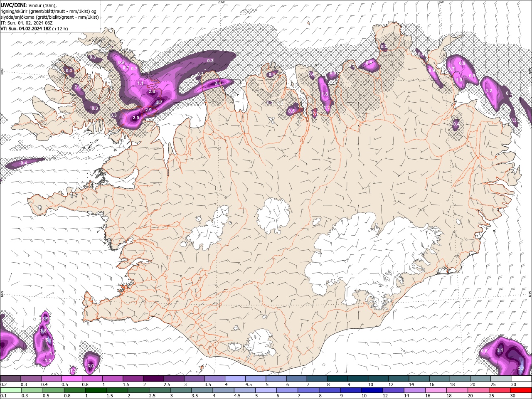Click the 1.1 precipitation value on the map
Image resolution: width=532 pixels, height=399 pixels.
tap(140, 83)
